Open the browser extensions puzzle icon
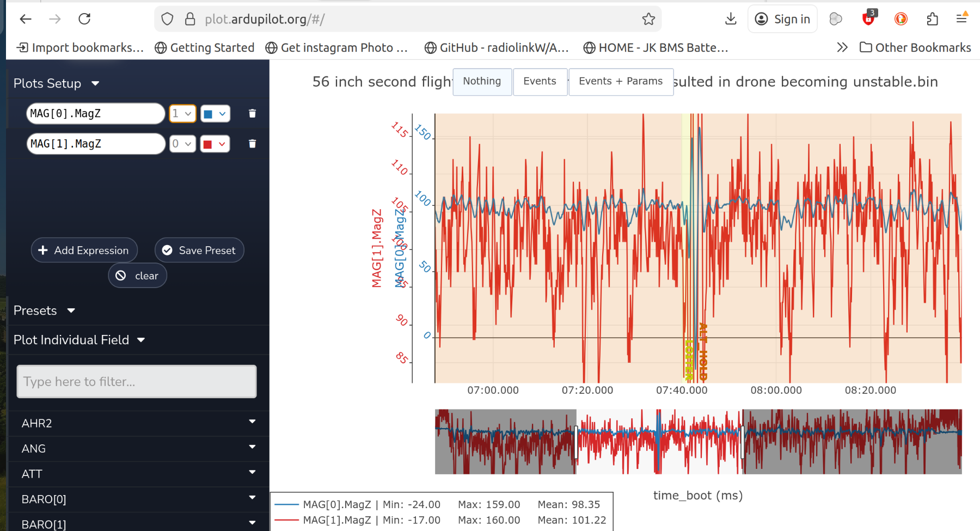Viewport: 980px width, 531px height. (x=932, y=19)
